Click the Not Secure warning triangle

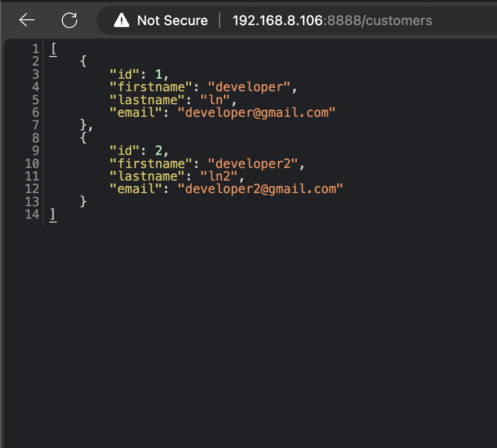pos(122,20)
